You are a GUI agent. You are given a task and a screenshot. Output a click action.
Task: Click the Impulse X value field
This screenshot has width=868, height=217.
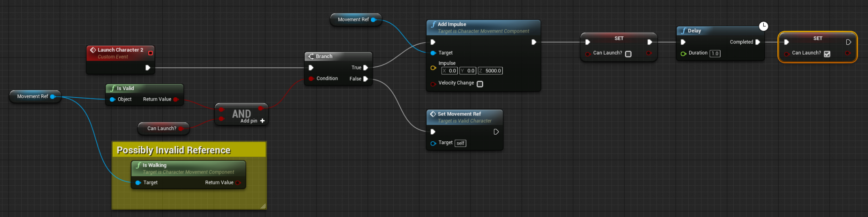pyautogui.click(x=450, y=71)
